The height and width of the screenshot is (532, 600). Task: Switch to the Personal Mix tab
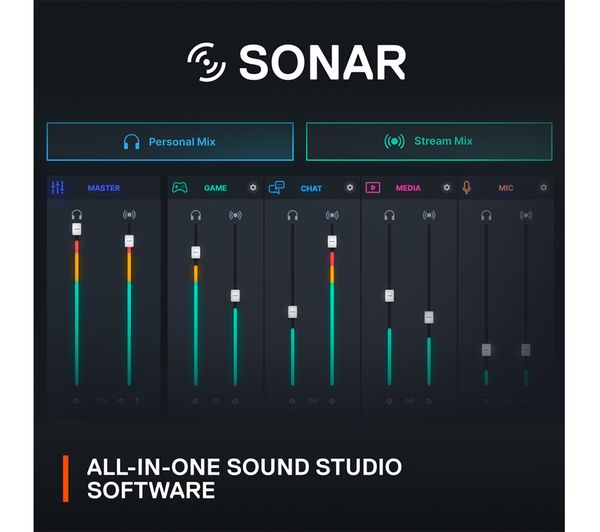(x=170, y=141)
